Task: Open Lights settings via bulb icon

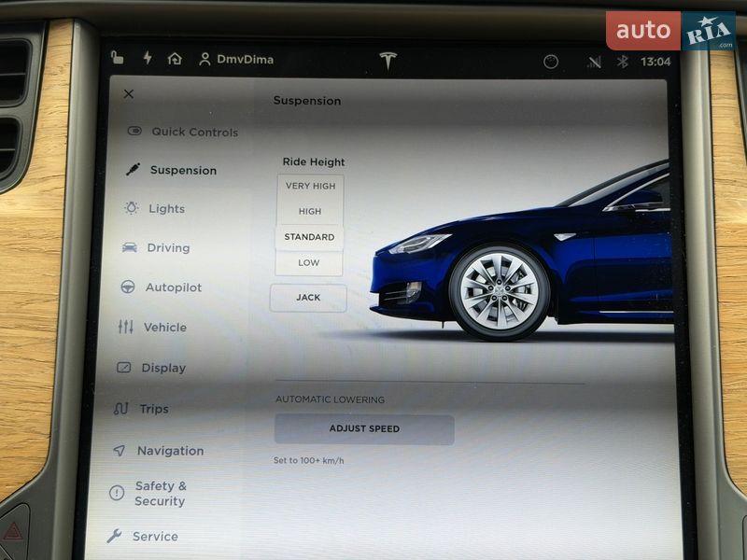Action: (131, 209)
